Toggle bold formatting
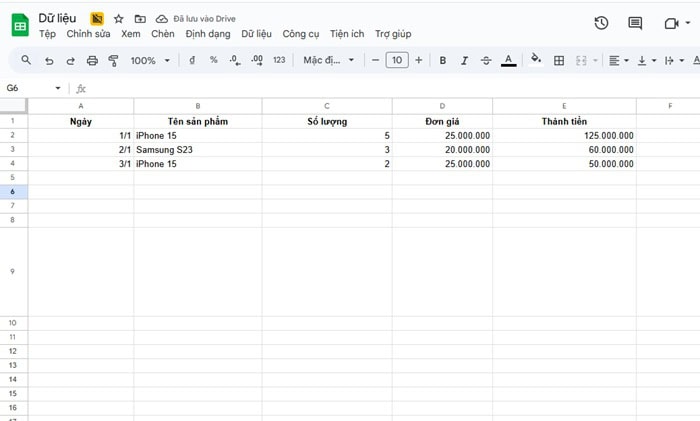Image resolution: width=700 pixels, height=421 pixels. coord(443,61)
